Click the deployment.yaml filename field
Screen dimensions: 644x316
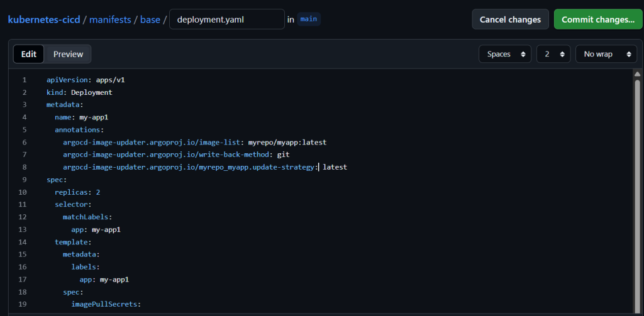(x=226, y=19)
